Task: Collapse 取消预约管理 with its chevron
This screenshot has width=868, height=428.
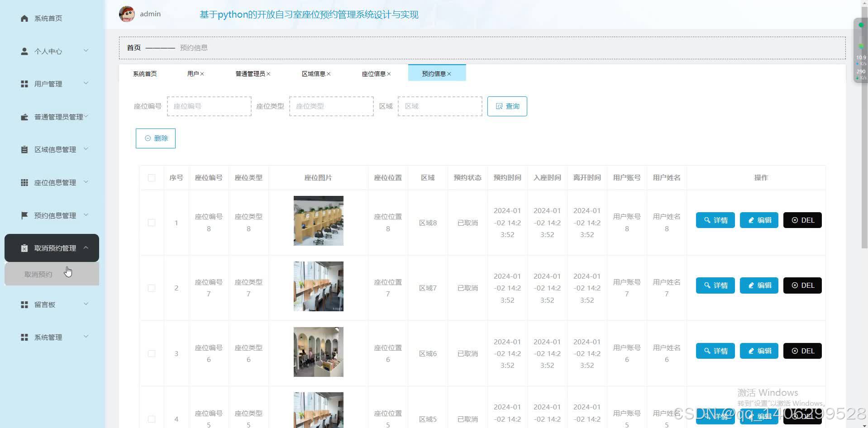Action: [x=86, y=247]
